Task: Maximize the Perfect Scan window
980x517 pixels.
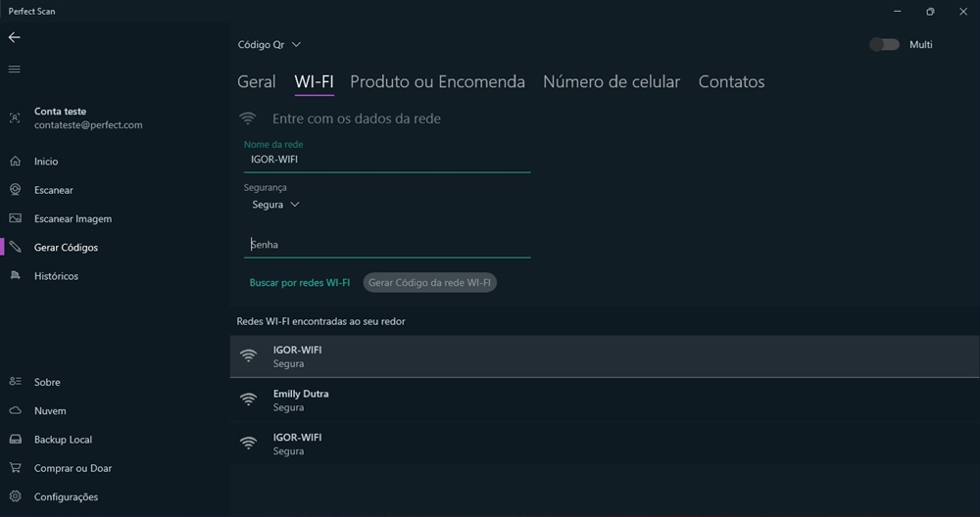Action: click(x=930, y=11)
